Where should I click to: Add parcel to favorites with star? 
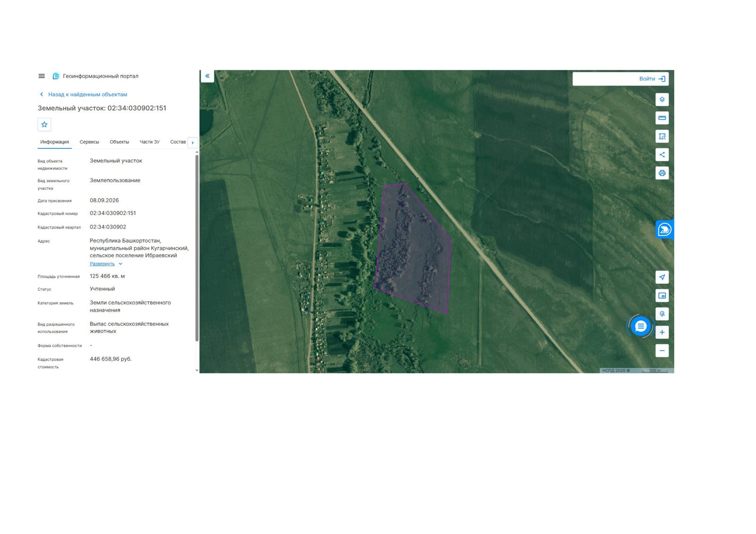(44, 125)
